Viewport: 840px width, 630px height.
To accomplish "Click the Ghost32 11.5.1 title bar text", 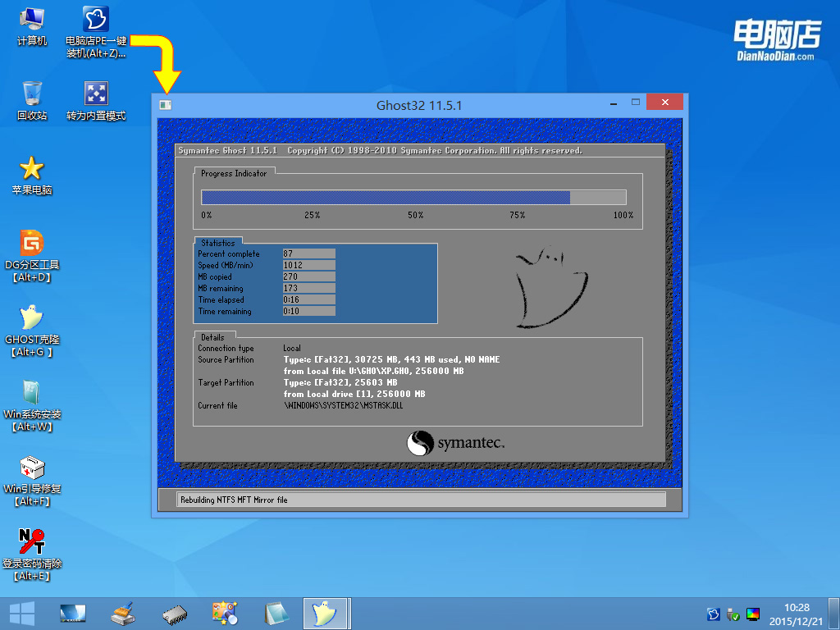I will click(419, 106).
